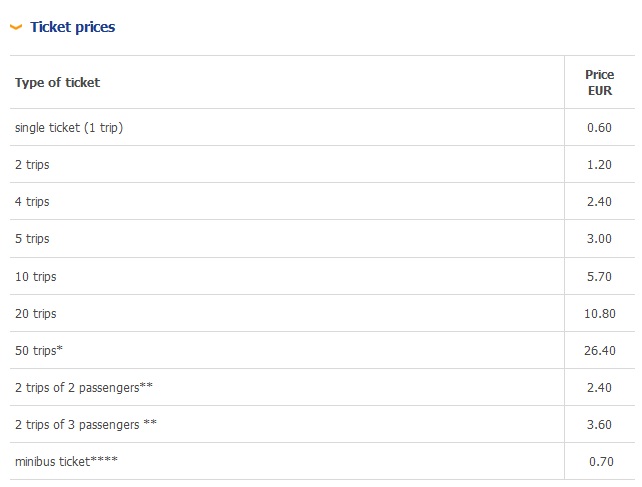642x487 pixels.
Task: Select the 26.40 price cell
Action: click(599, 351)
